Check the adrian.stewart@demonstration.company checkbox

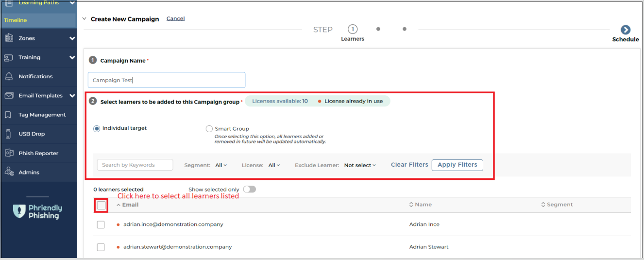point(101,247)
